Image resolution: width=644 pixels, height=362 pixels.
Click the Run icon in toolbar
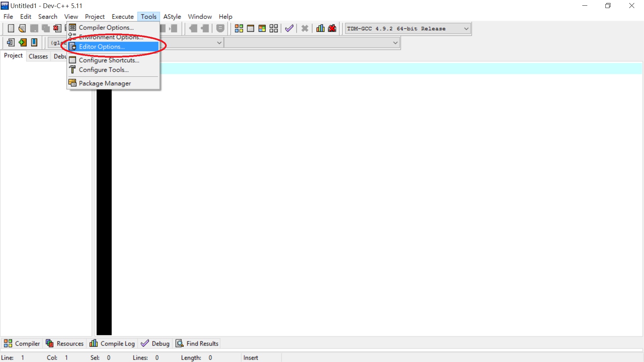coord(251,28)
